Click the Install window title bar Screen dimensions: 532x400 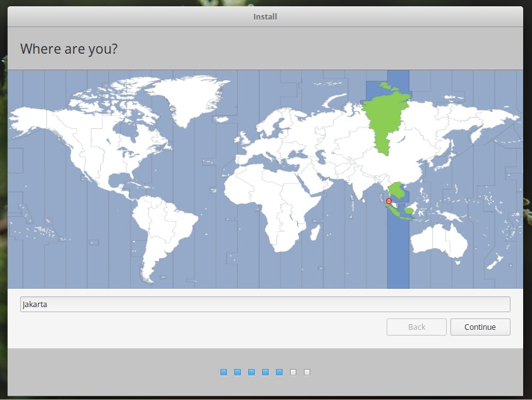click(x=265, y=16)
